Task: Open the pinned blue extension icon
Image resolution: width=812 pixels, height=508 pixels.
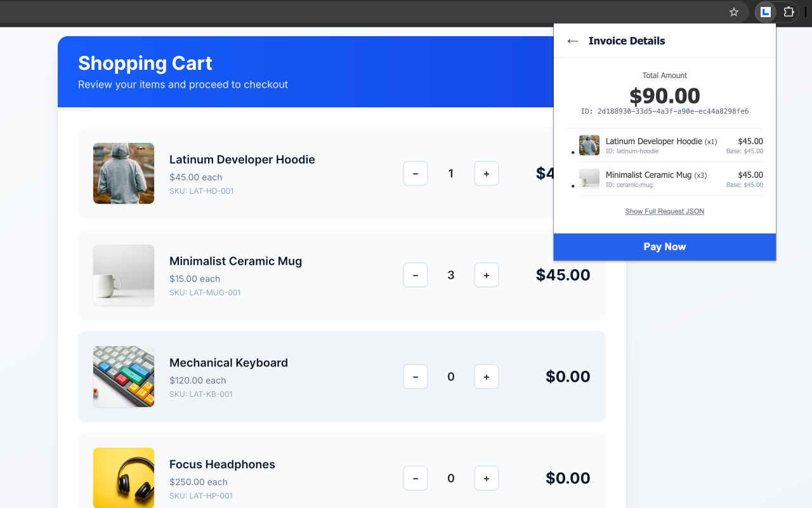Action: tap(765, 11)
